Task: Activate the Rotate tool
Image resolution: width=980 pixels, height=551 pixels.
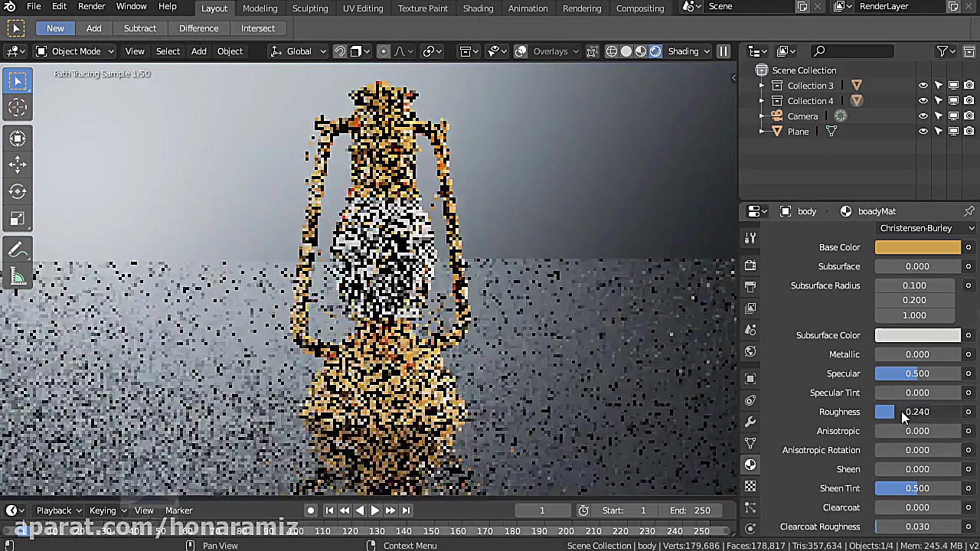Action: click(x=18, y=191)
